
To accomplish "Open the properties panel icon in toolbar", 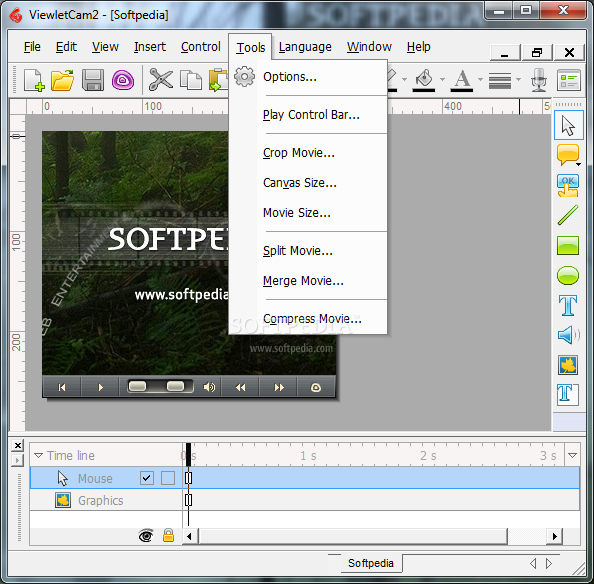I will pyautogui.click(x=568, y=80).
